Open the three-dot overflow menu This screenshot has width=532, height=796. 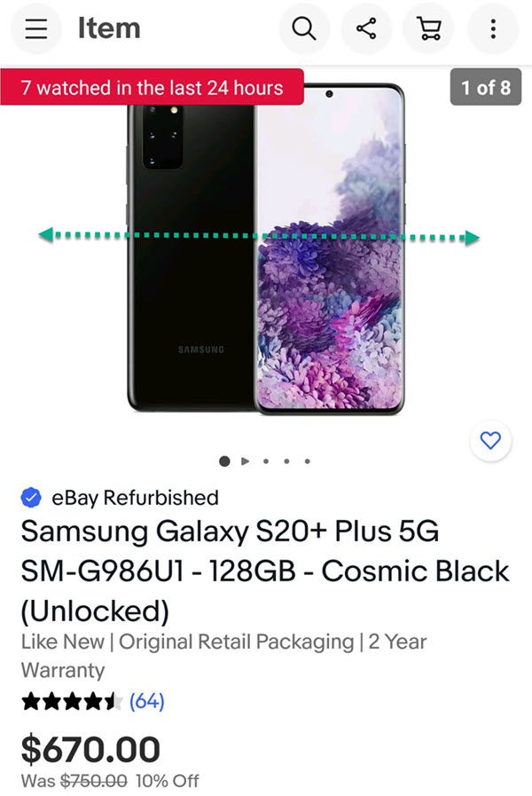pyautogui.click(x=493, y=28)
